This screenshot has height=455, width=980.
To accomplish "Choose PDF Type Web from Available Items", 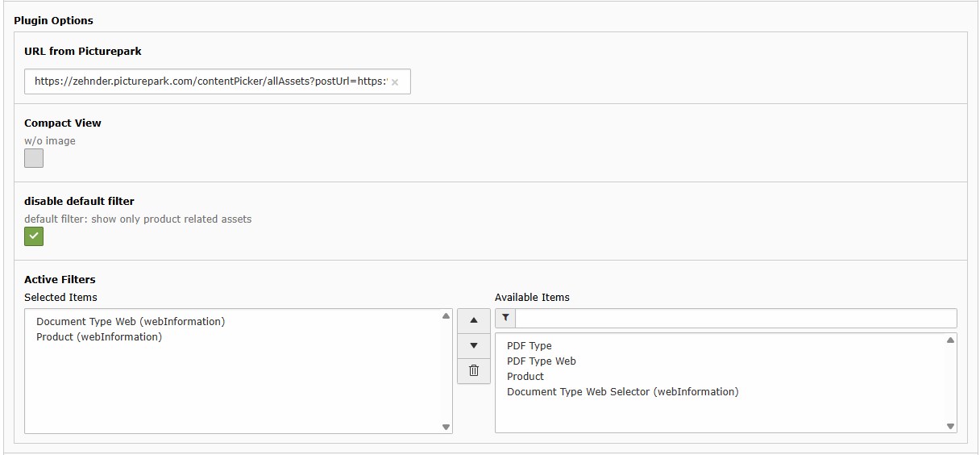I will 542,361.
